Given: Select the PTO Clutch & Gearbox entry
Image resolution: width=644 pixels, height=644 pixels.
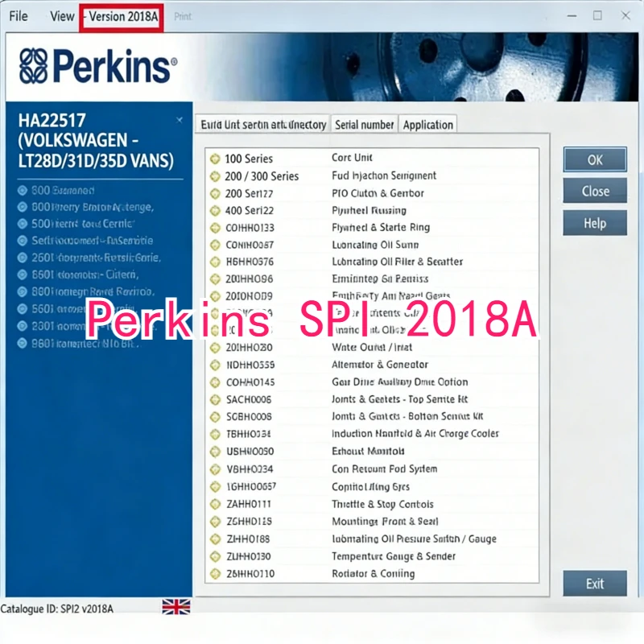Looking at the screenshot, I should pos(378,193).
